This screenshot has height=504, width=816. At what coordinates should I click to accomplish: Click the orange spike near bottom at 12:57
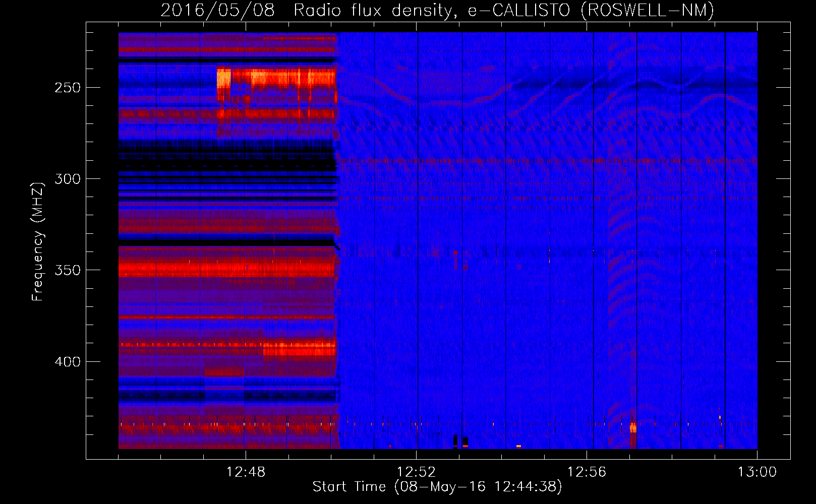[633, 428]
